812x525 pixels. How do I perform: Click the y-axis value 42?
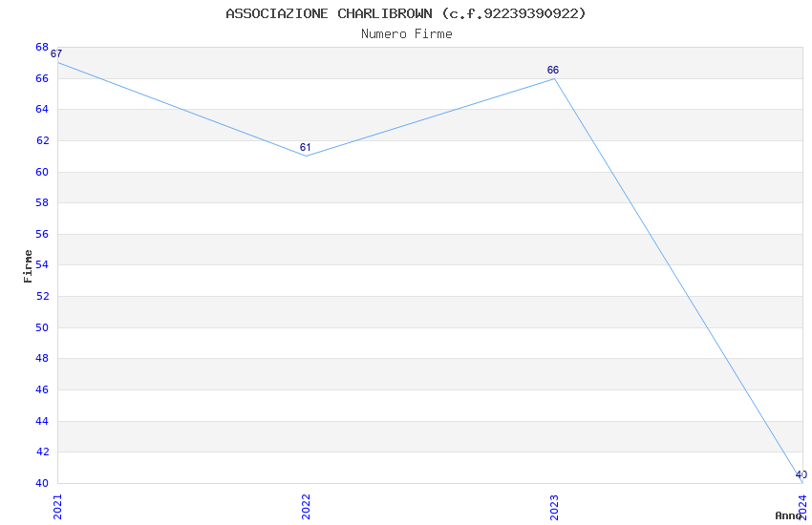pyautogui.click(x=42, y=452)
